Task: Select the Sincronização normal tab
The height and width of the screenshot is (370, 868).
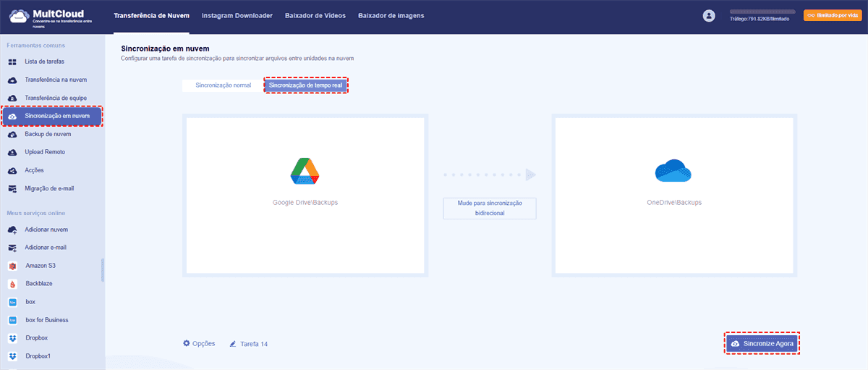Action: pyautogui.click(x=224, y=85)
